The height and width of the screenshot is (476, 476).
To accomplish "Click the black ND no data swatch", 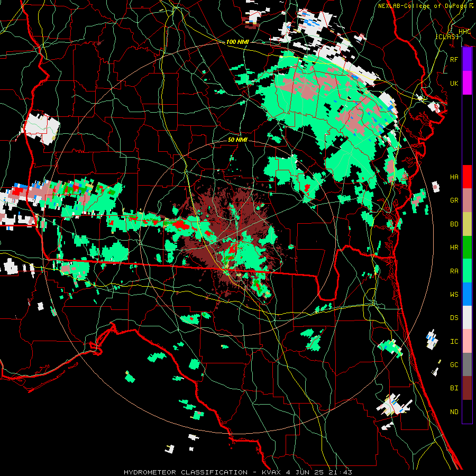I will pyautogui.click(x=467, y=411).
